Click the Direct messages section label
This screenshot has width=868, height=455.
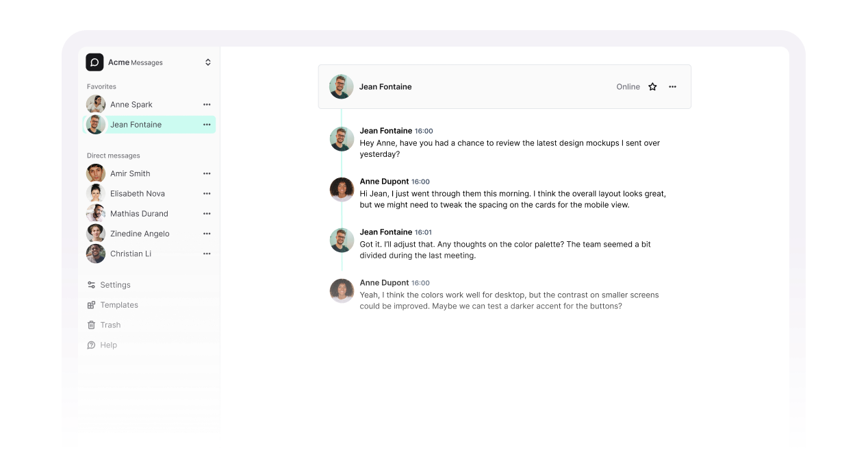click(x=114, y=156)
